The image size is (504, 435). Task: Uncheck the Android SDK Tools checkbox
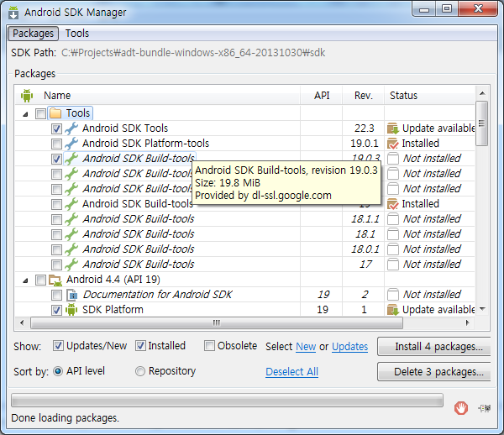(56, 128)
